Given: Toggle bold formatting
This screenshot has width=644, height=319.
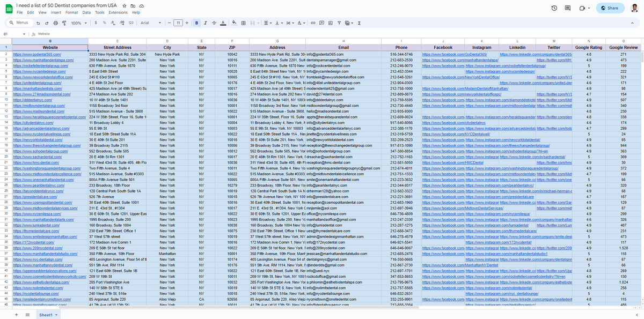Looking at the screenshot, I should point(197,23).
